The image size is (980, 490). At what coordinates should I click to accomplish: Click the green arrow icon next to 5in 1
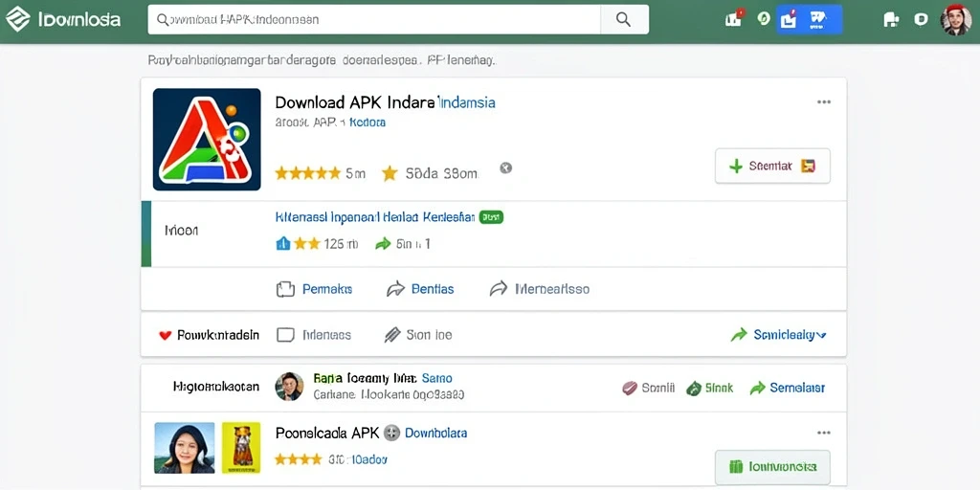(x=383, y=244)
